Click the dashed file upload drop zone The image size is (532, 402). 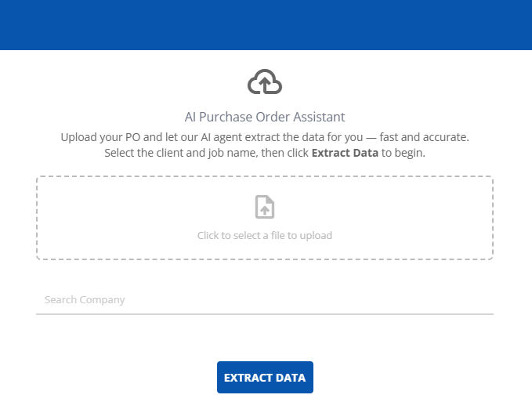pyautogui.click(x=118, y=218)
